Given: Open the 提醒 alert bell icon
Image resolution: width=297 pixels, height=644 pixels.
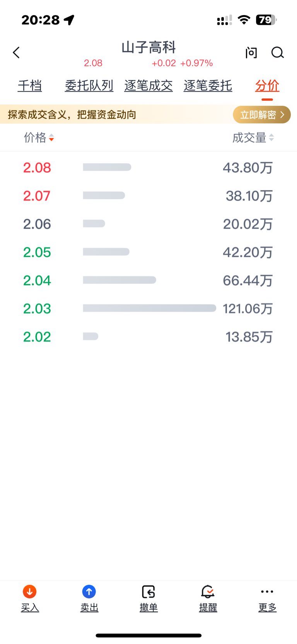Looking at the screenshot, I should click(208, 592).
